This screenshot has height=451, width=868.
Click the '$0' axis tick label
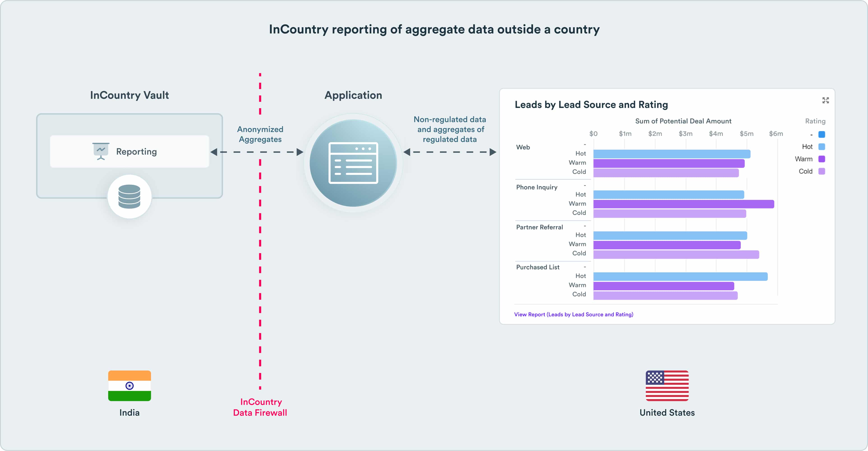coord(593,134)
